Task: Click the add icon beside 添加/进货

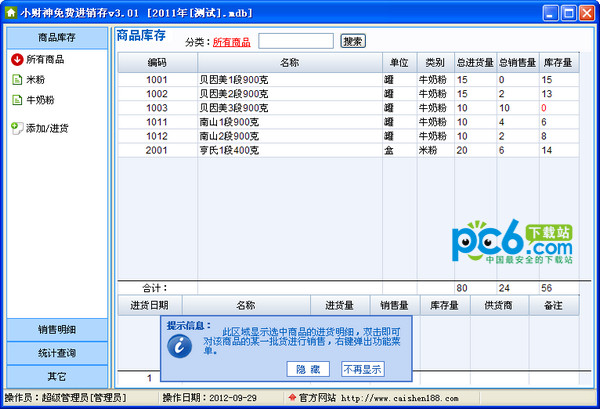Action: point(17,128)
